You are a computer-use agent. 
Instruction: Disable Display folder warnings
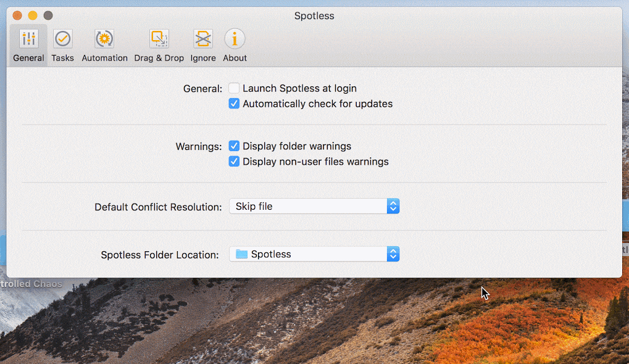[234, 146]
